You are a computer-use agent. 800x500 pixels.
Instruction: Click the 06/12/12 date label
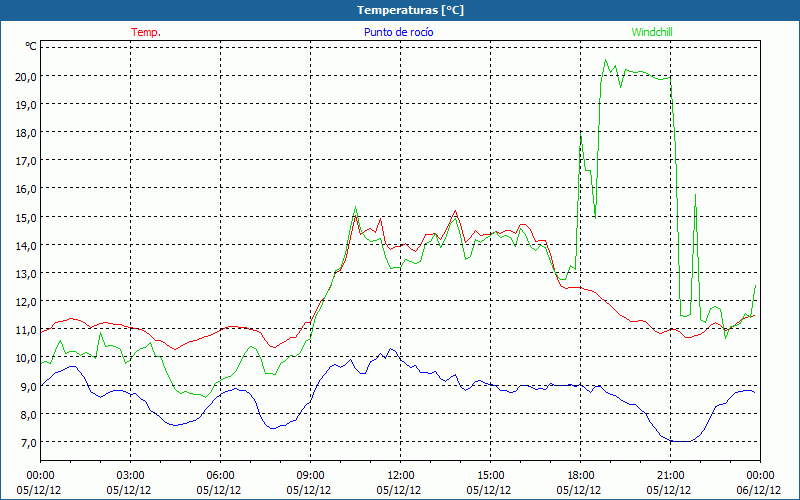tap(758, 490)
